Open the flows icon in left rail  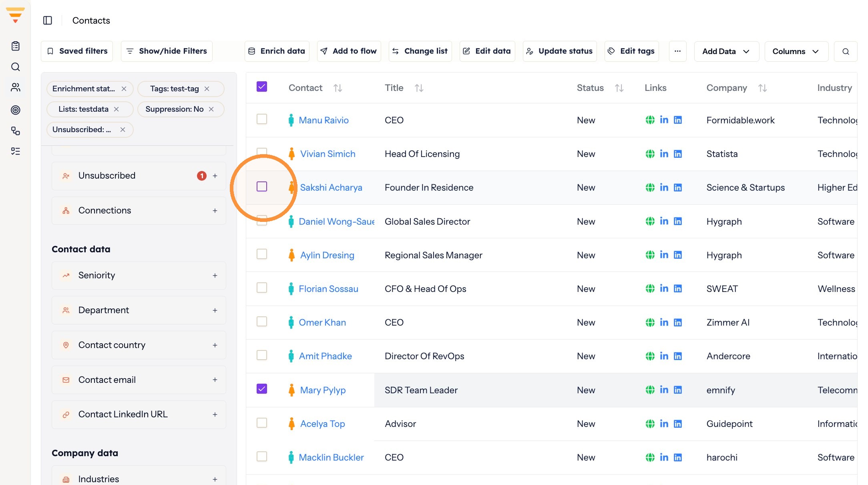click(16, 131)
